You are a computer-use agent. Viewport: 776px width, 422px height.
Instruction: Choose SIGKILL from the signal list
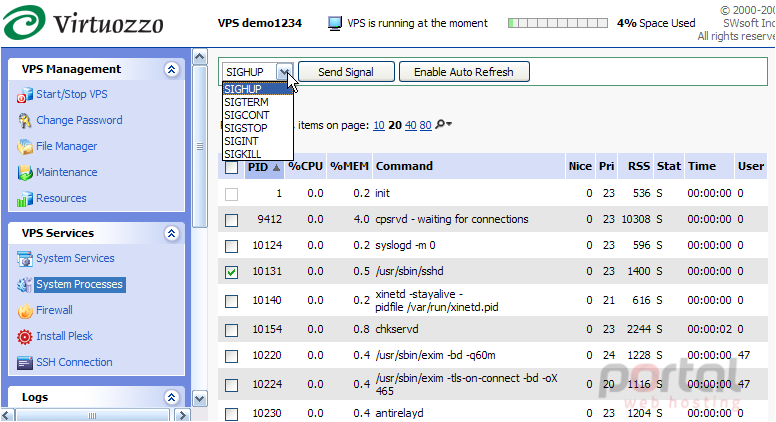(257, 154)
